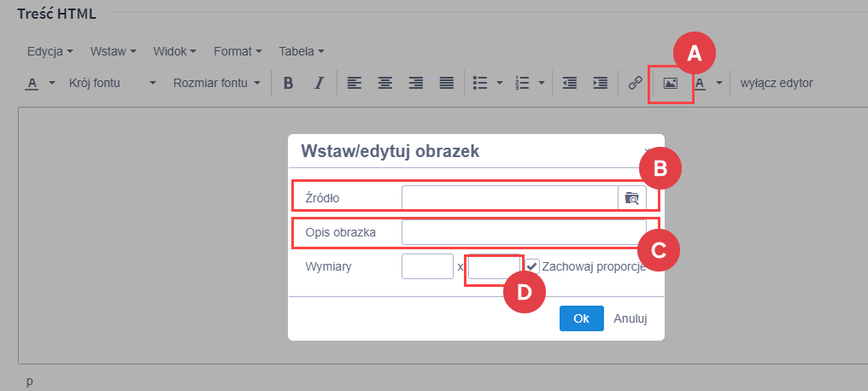Open the Edycja menu

(50, 51)
